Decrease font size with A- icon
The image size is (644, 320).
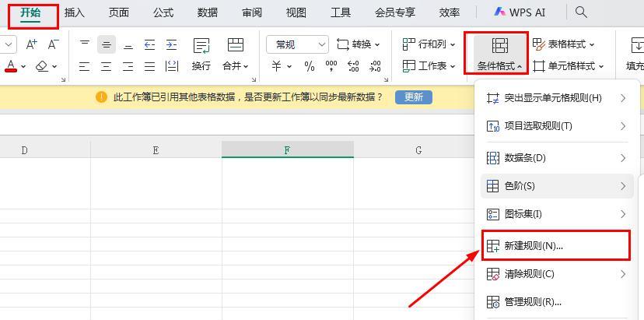coord(54,44)
